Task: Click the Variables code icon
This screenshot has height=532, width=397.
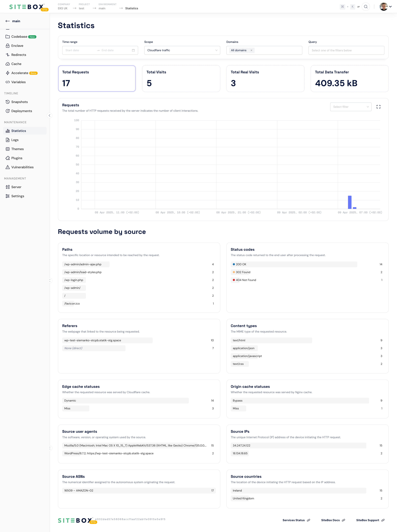Action: 8,82
